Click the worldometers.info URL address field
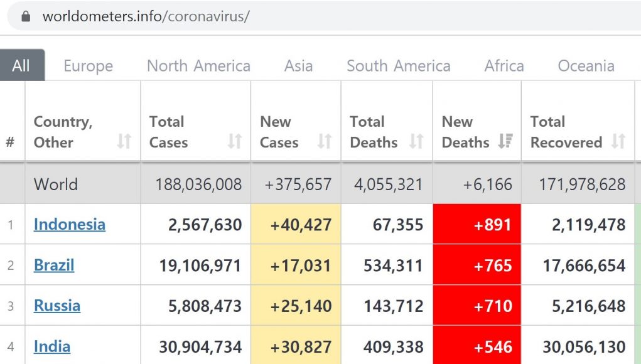Image resolution: width=641 pixels, height=364 pixels. click(146, 16)
